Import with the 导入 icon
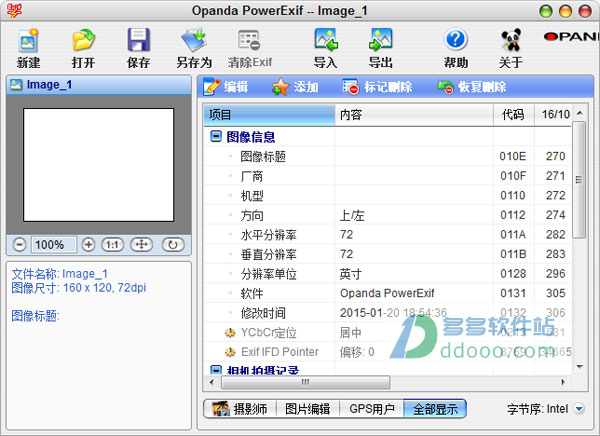The width and height of the screenshot is (600, 436). pyautogui.click(x=325, y=40)
